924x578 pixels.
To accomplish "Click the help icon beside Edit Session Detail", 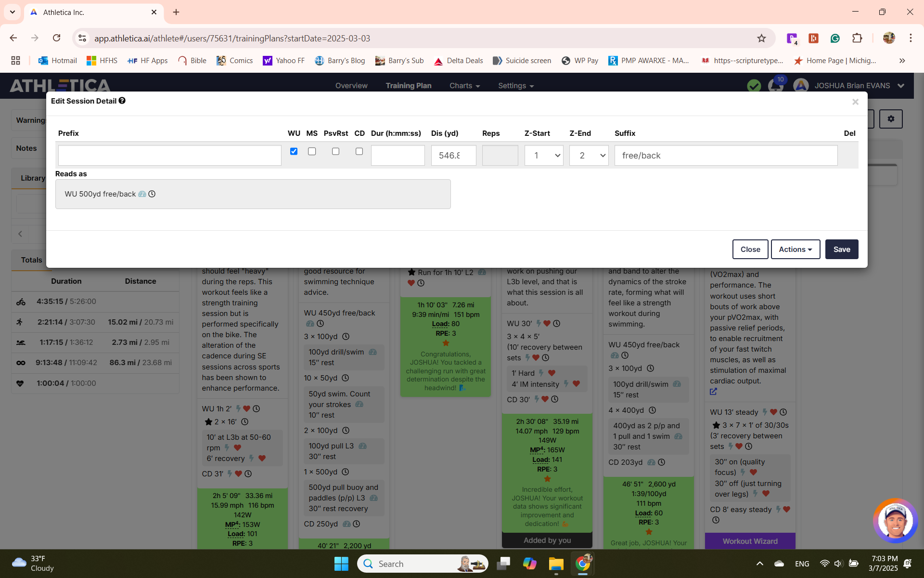I will click(122, 101).
